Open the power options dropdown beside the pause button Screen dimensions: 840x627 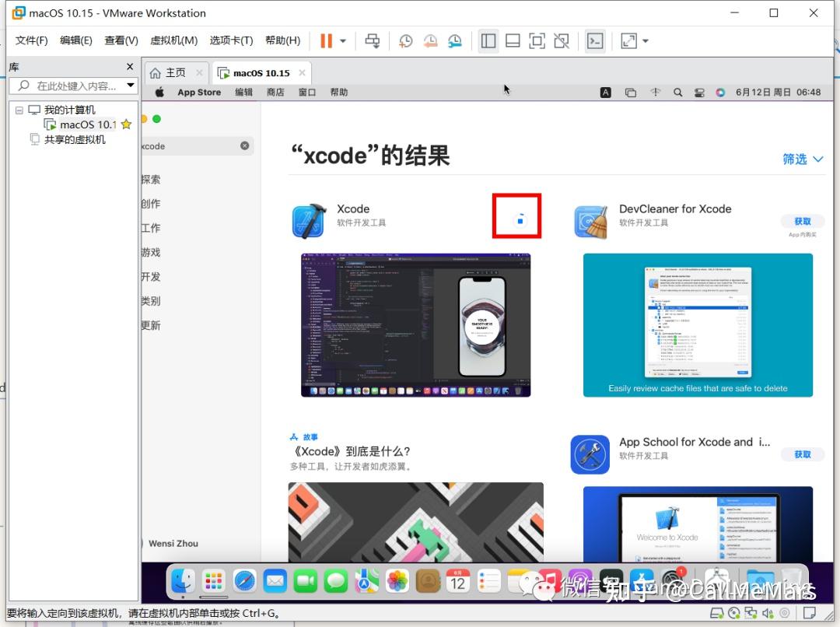coord(343,40)
